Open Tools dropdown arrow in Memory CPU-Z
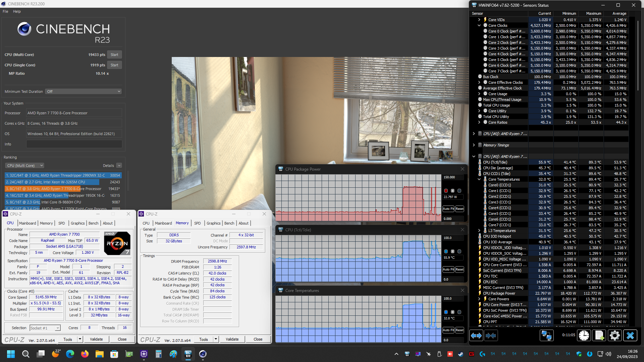The image size is (644, 362). tap(216, 339)
